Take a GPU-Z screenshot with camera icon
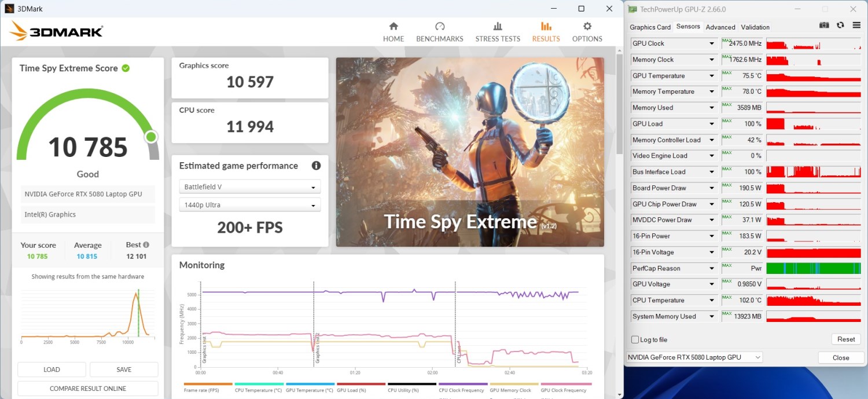868x399 pixels. pyautogui.click(x=824, y=25)
